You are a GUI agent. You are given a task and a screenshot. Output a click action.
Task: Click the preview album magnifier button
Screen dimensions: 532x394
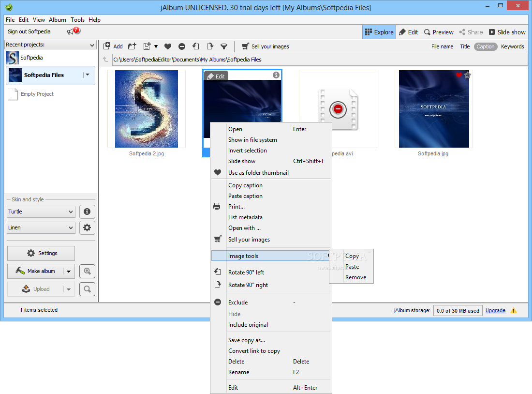pos(87,271)
